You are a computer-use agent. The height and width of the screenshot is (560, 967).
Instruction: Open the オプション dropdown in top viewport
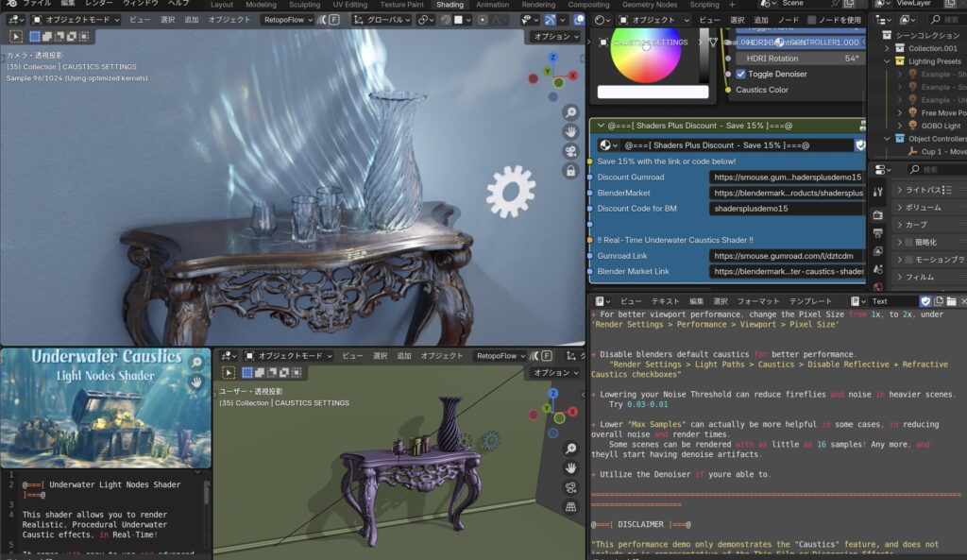[556, 37]
